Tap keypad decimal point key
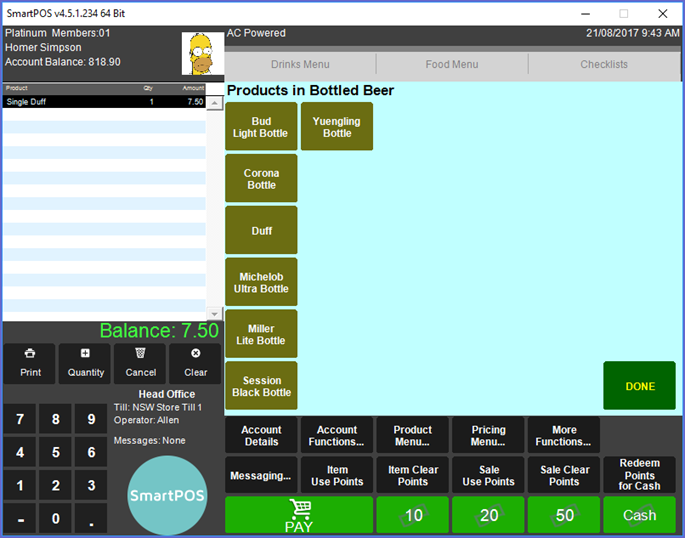 coord(91,518)
